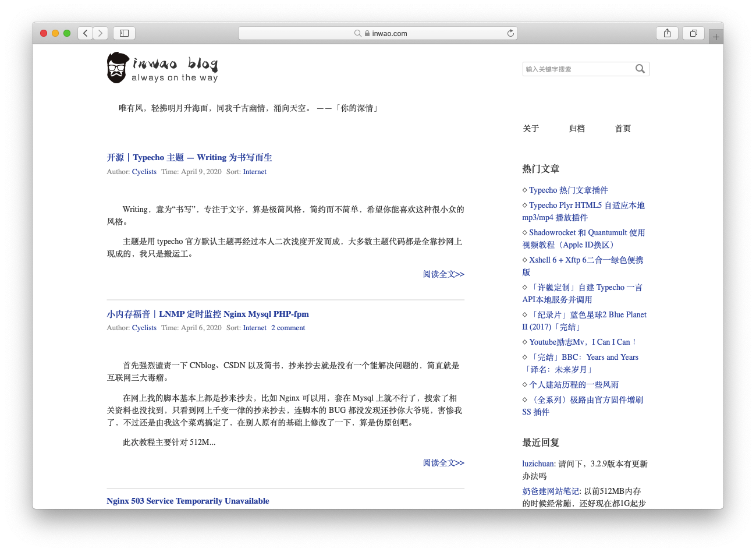Open the 关于 page link
This screenshot has height=552, width=756.
pos(530,129)
